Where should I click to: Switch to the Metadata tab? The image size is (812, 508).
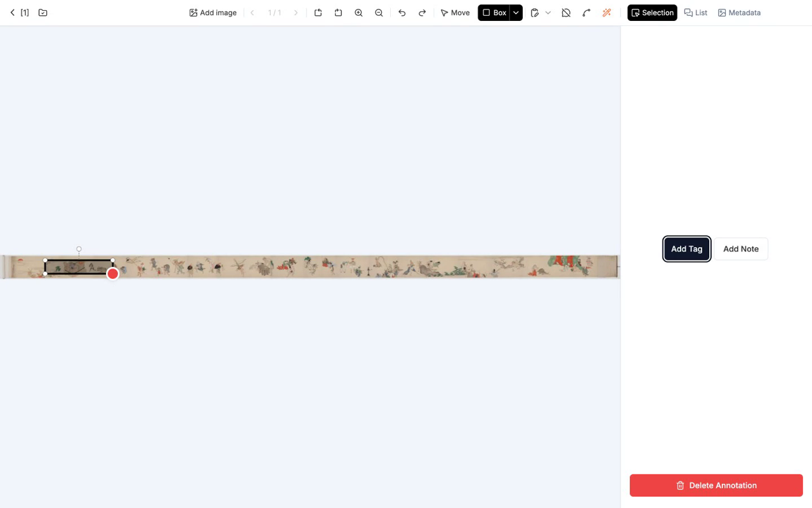click(739, 13)
